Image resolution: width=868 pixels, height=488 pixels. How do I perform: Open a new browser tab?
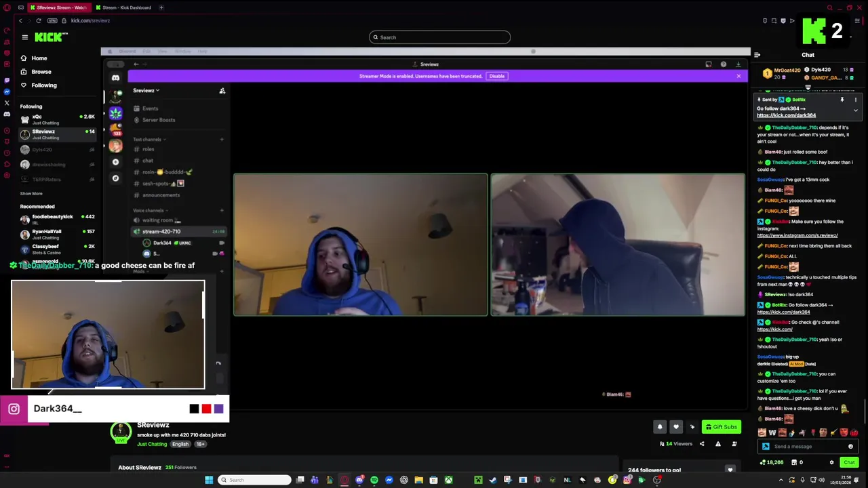tap(161, 7)
